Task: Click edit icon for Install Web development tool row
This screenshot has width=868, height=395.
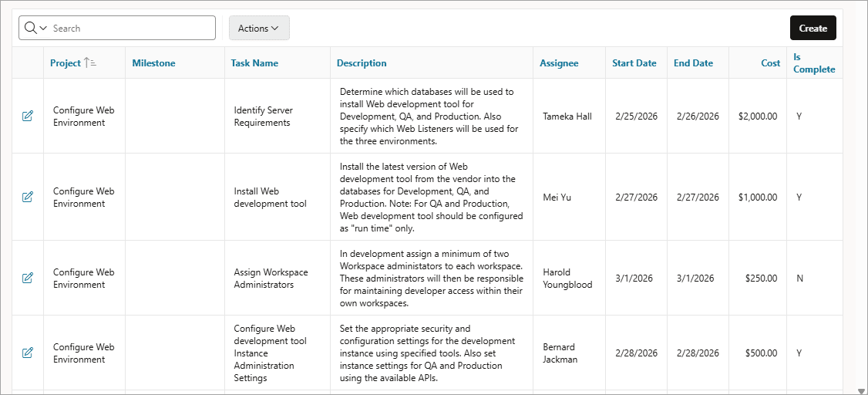Action: pyautogui.click(x=27, y=197)
